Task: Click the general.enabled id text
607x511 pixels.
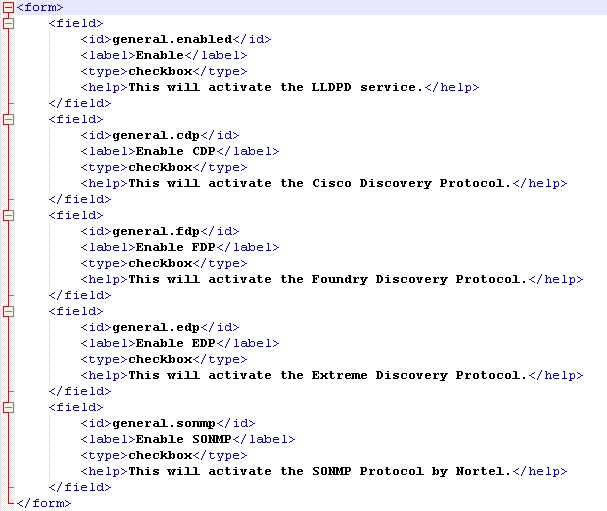Action: (x=179, y=39)
